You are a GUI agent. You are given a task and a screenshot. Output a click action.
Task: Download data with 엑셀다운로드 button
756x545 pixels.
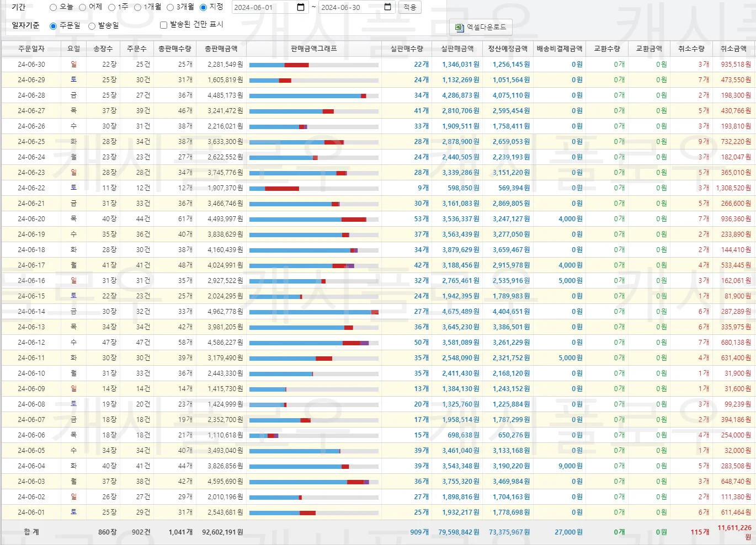click(481, 27)
